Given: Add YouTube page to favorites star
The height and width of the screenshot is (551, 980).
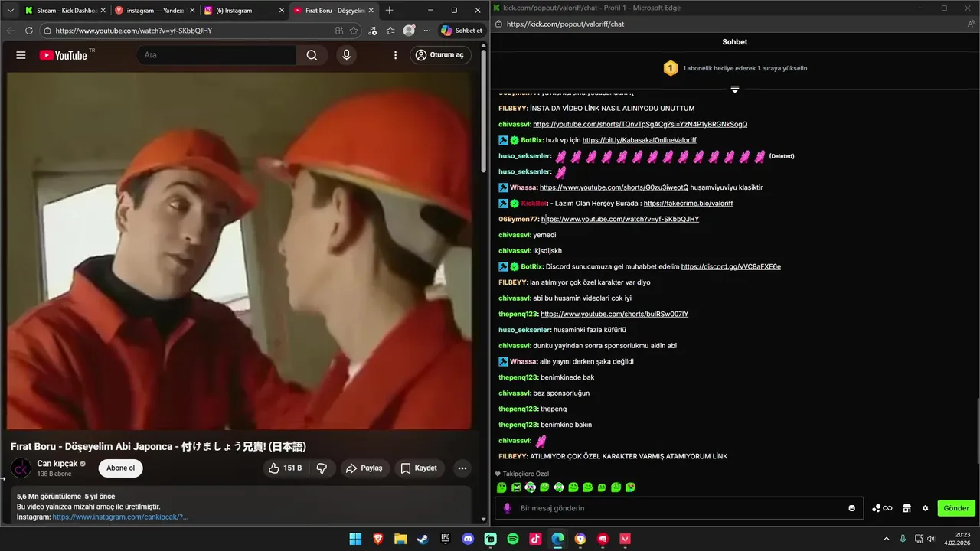Looking at the screenshot, I should (354, 31).
